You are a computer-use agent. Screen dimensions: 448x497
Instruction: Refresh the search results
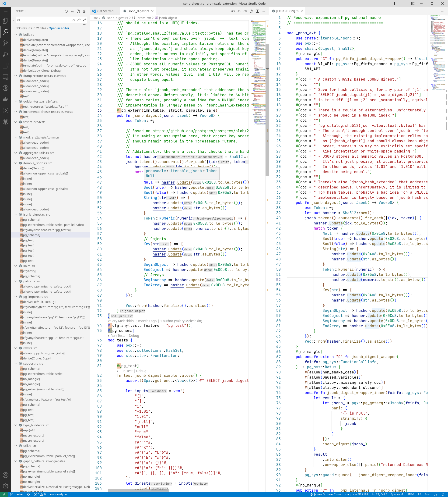66,11
